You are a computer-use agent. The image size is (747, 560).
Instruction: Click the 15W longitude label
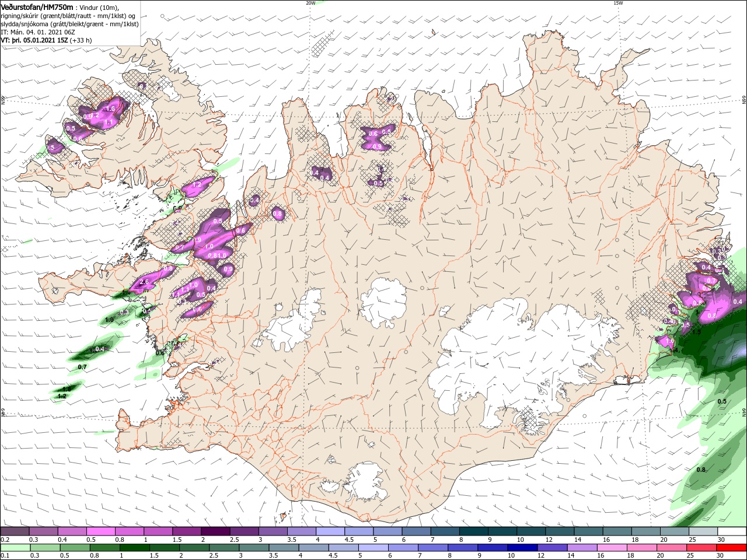618,3
